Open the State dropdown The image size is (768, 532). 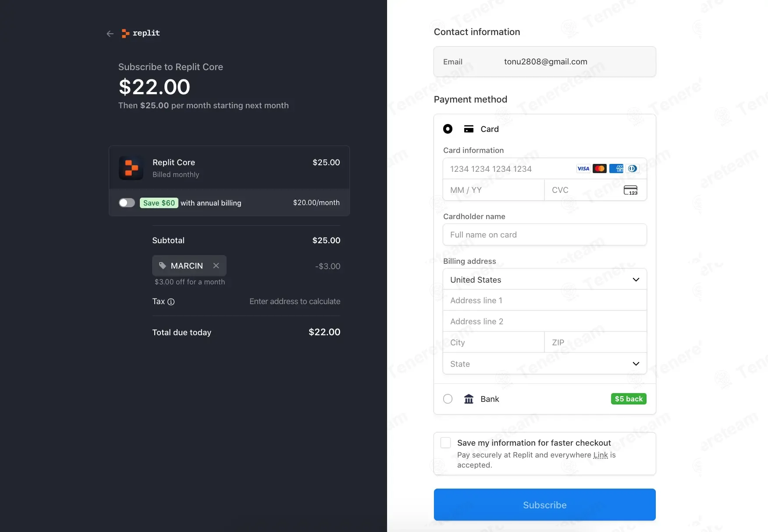tap(544, 364)
